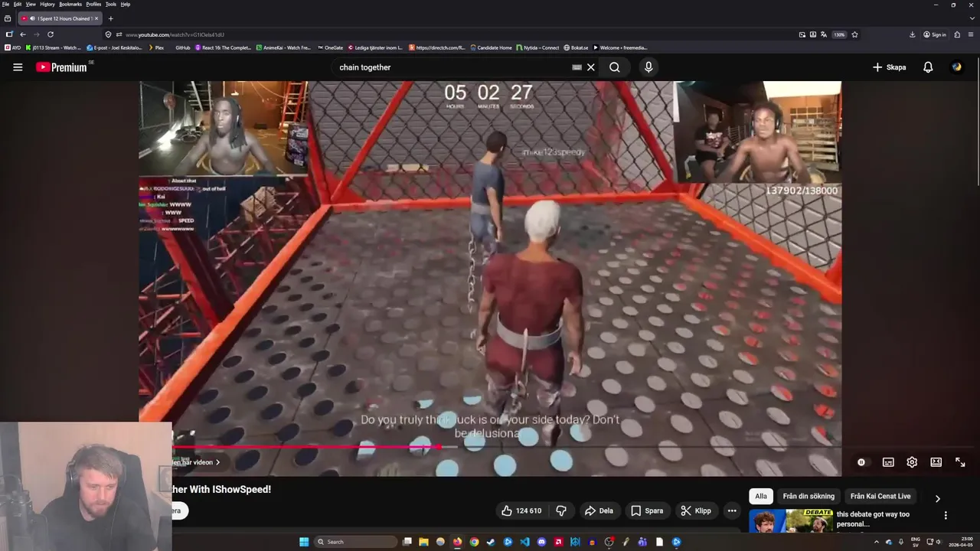Reset the 130% zoom level indicator

(x=839, y=34)
